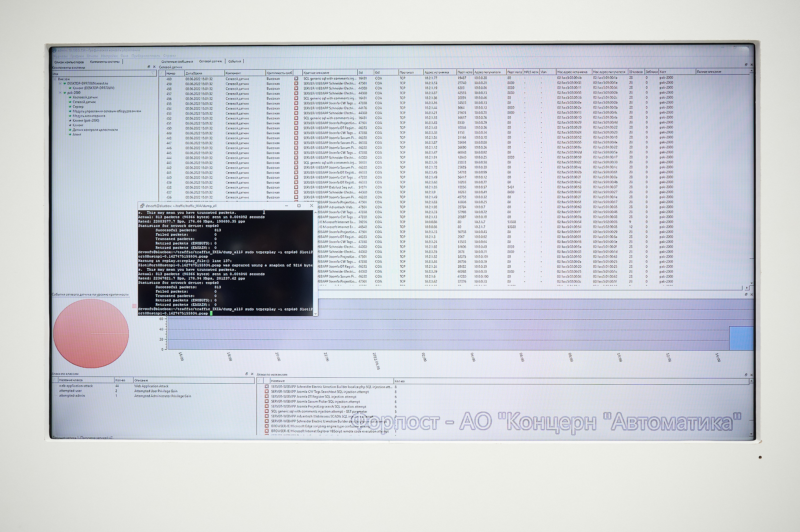
Task: Switch to События tab
Action: click(235, 61)
